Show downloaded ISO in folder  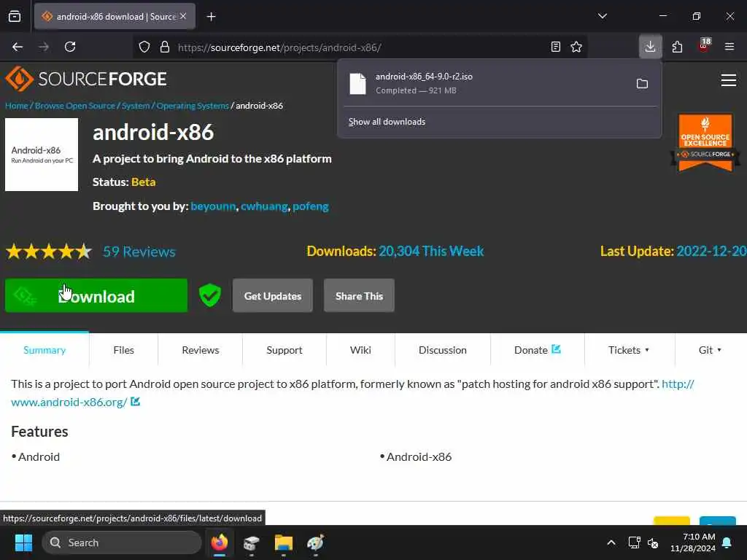click(642, 84)
